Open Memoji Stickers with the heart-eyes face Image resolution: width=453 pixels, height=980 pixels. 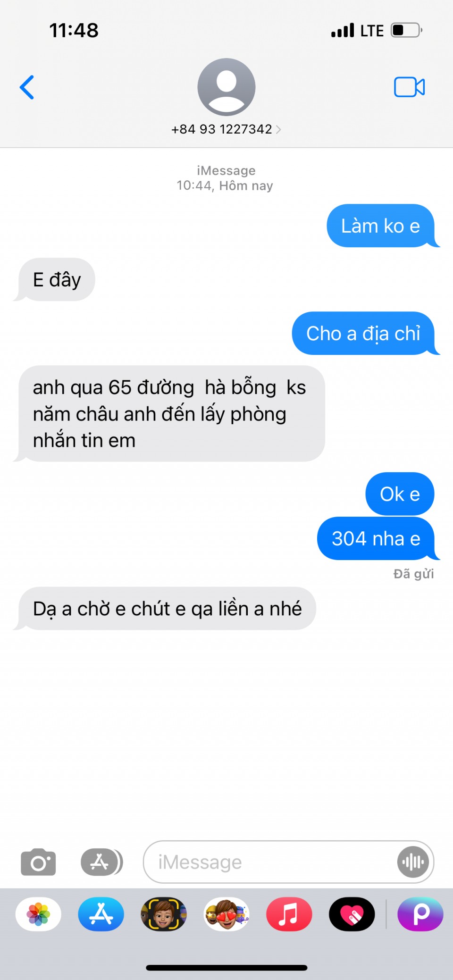pyautogui.click(x=226, y=914)
